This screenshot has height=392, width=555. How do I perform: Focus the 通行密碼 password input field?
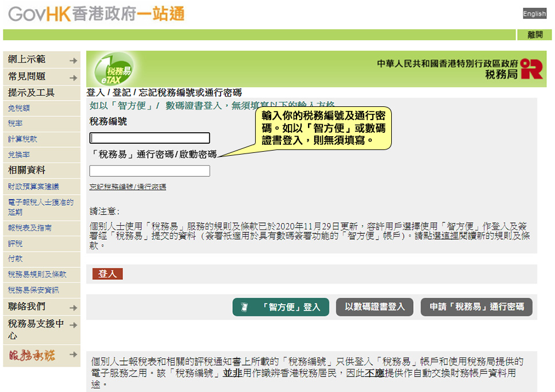(x=150, y=171)
